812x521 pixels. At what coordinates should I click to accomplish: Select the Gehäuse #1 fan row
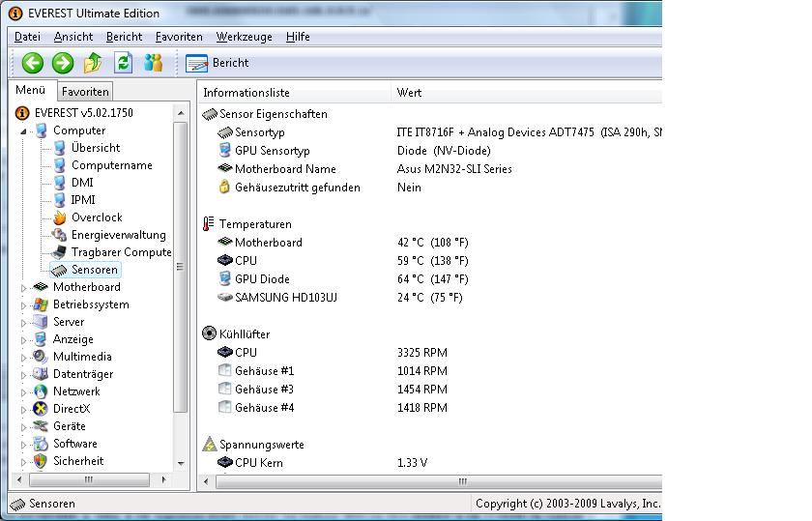coord(333,371)
